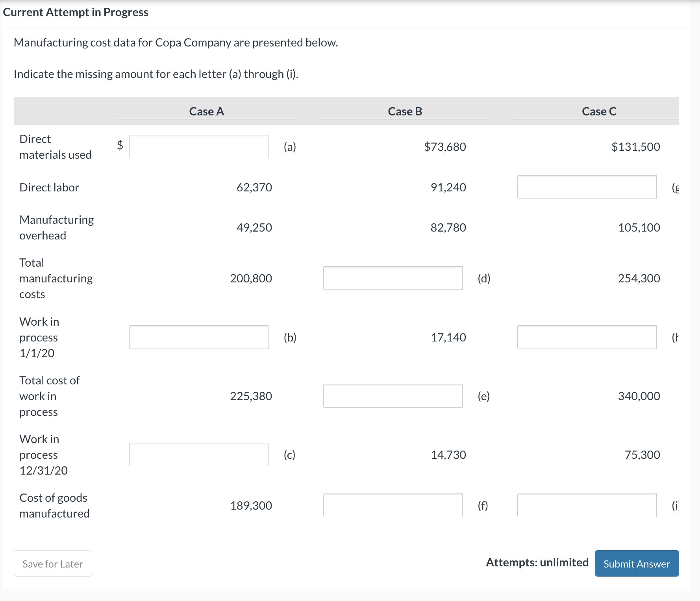Select the Case A column header
This screenshot has height=601, width=700.
point(206,111)
